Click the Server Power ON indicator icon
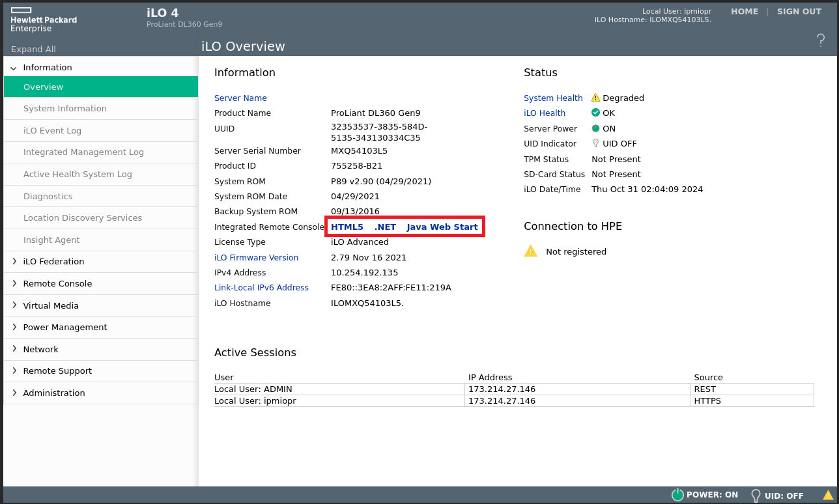839x504 pixels. tap(595, 128)
